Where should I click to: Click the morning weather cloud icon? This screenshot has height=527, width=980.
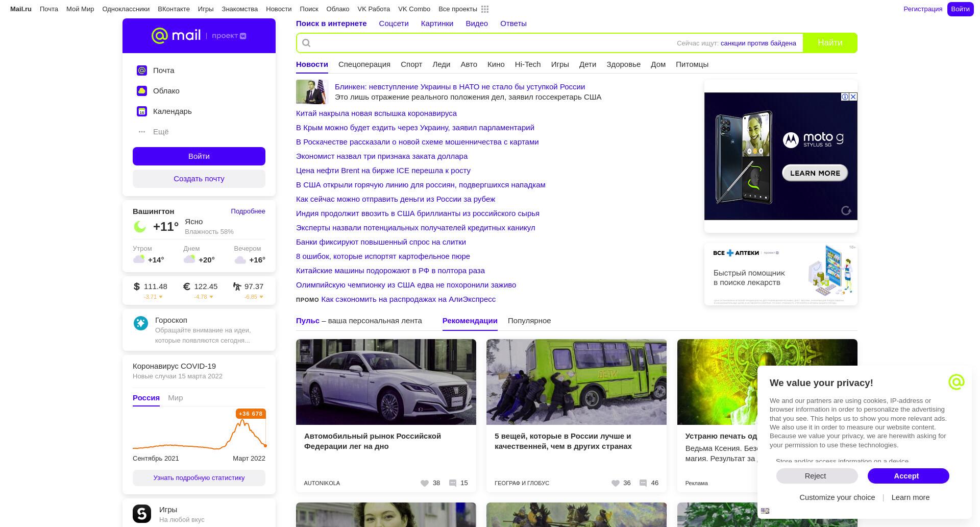pos(139,259)
